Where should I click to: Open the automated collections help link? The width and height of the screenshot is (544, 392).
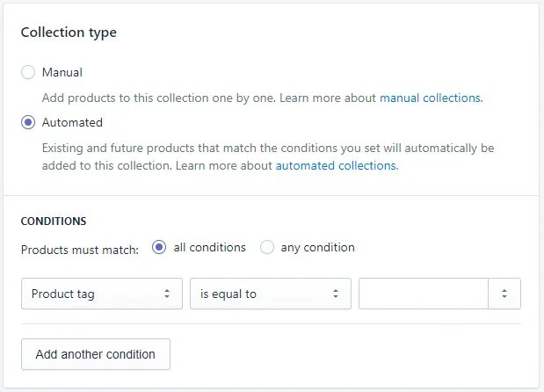coord(337,165)
